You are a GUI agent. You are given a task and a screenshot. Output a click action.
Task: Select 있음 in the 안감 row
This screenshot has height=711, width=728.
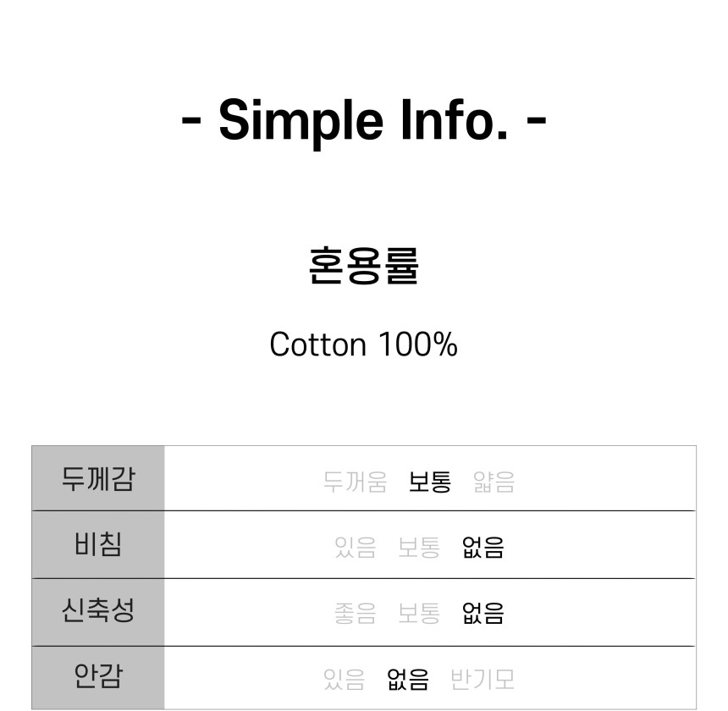(x=345, y=680)
